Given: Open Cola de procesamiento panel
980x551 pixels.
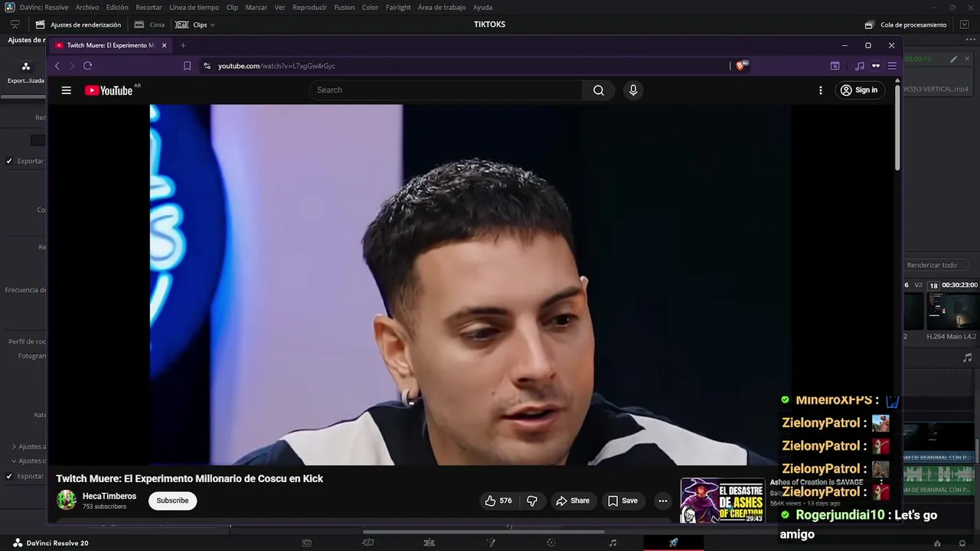Looking at the screenshot, I should pyautogui.click(x=906, y=24).
